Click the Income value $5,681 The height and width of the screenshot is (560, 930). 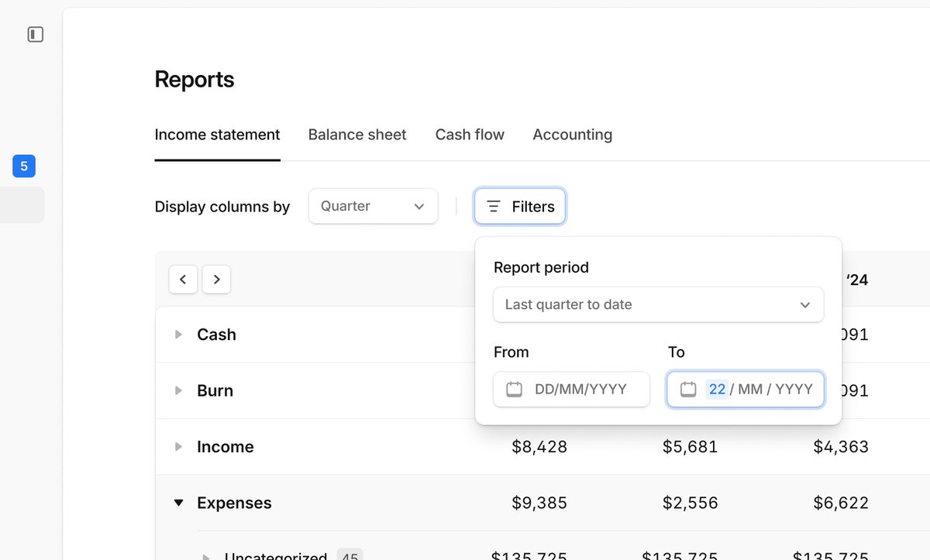(x=691, y=447)
